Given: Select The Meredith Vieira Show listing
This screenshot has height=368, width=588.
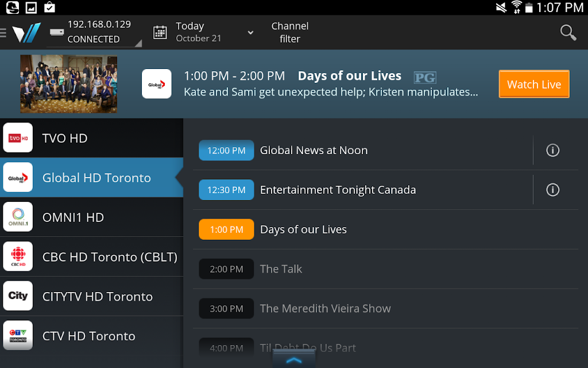Looking at the screenshot, I should [325, 309].
